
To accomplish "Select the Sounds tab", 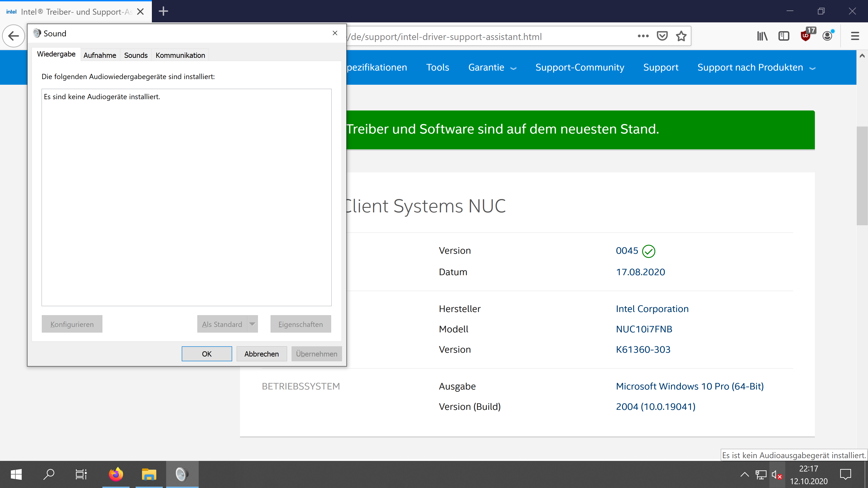I will click(x=135, y=55).
